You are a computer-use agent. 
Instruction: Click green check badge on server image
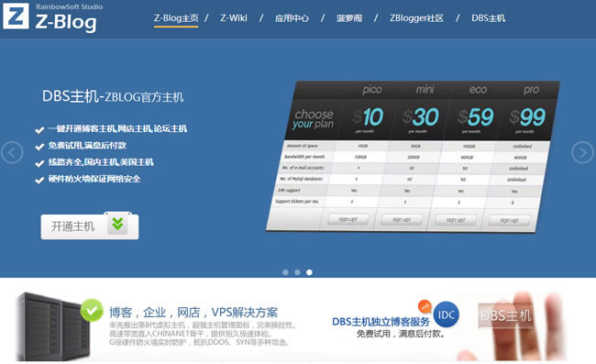tap(92, 310)
